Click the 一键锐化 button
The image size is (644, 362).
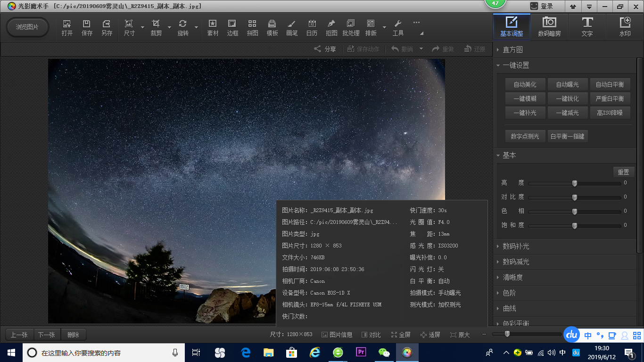tap(567, 99)
